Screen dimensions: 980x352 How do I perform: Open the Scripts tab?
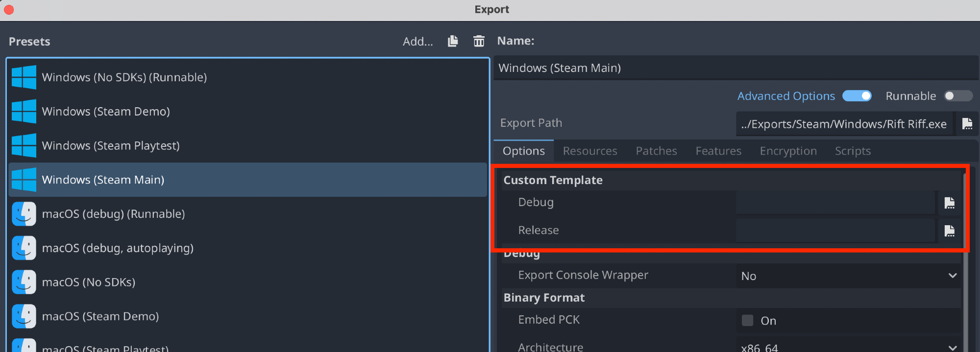tap(853, 151)
